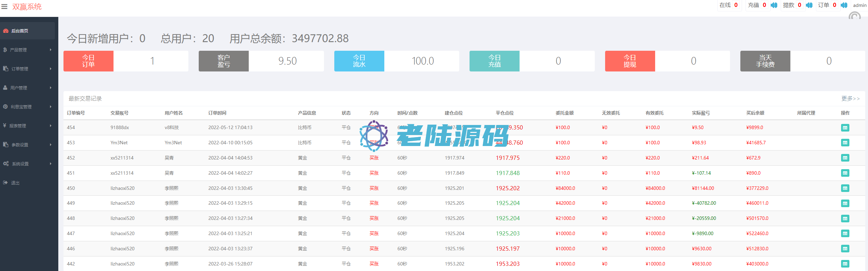Click the detail icon for order 452
The image size is (868, 271).
[845, 158]
